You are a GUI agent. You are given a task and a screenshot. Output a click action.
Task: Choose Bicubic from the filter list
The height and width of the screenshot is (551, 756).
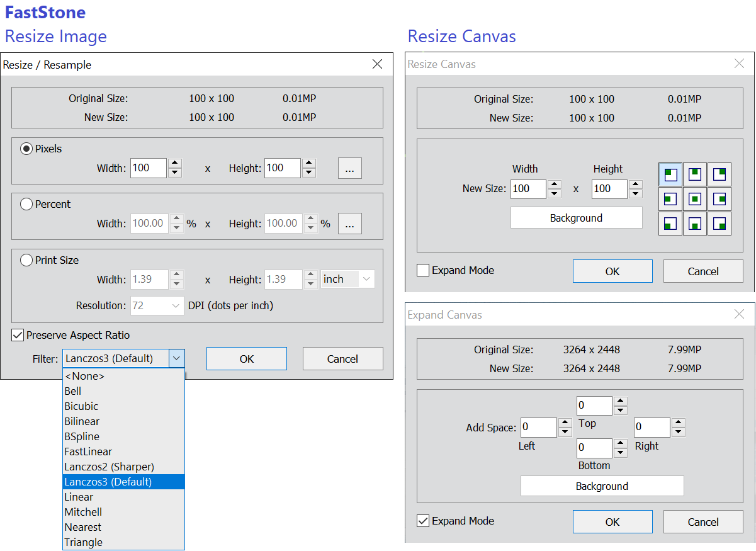[81, 406]
